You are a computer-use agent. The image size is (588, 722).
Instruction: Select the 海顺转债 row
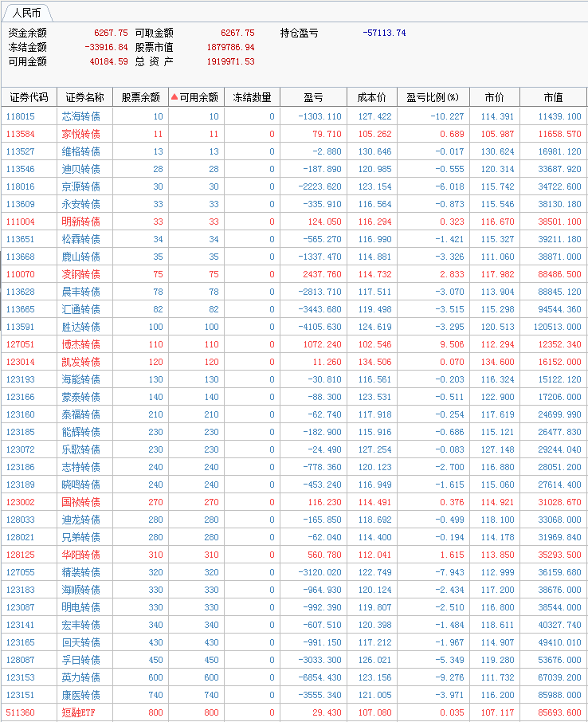click(294, 590)
